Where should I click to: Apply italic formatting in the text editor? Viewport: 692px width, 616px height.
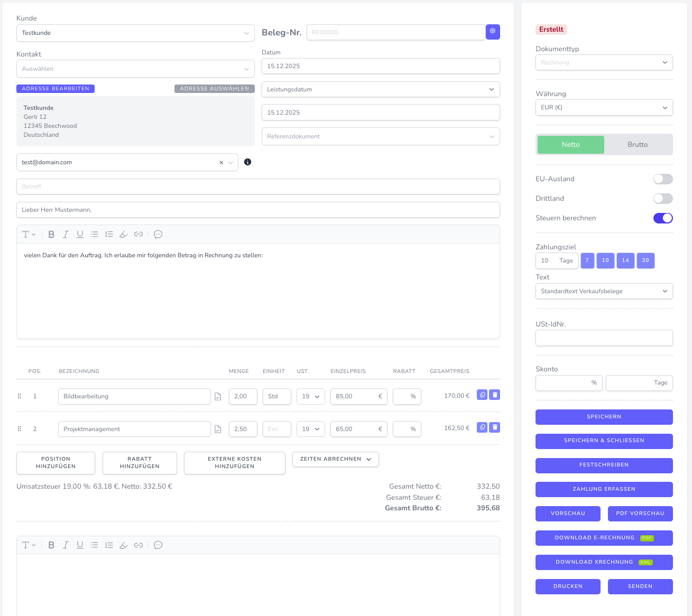[66, 234]
